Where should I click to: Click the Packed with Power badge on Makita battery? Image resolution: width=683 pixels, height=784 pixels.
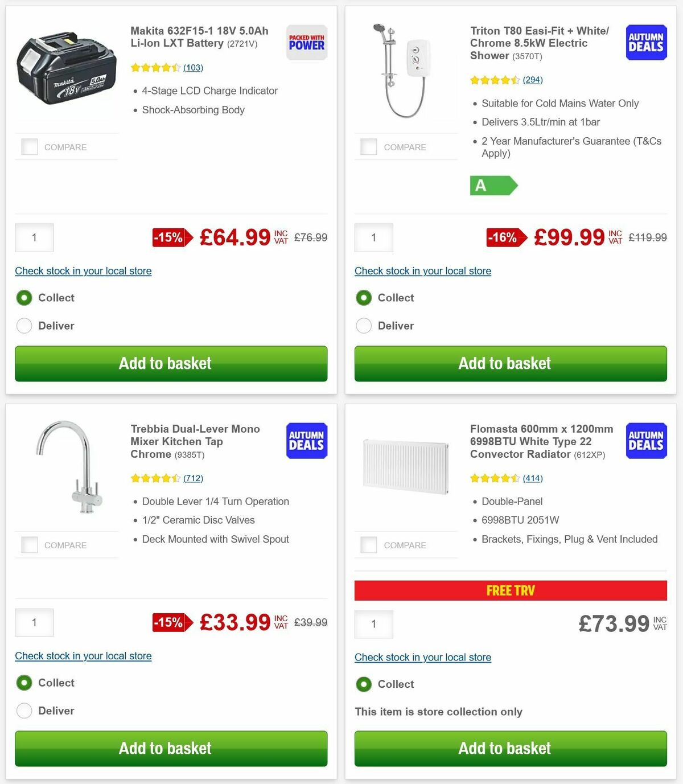pos(306,42)
